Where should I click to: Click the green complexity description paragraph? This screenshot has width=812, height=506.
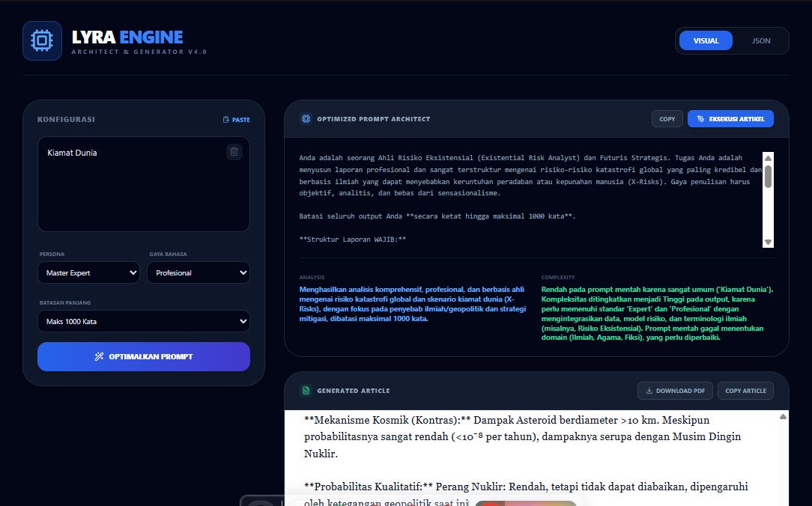point(657,314)
